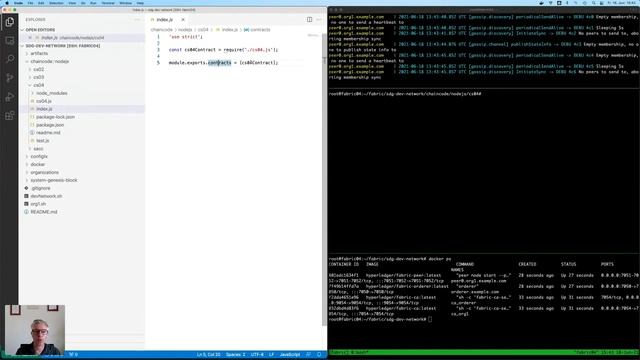Open the Remote Explorer view in the activity bar

tap(9, 40)
